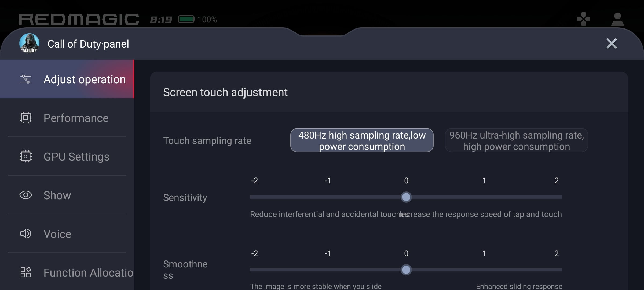The image size is (644, 290).
Task: Click the Function Allocation grid icon
Action: pos(26,272)
